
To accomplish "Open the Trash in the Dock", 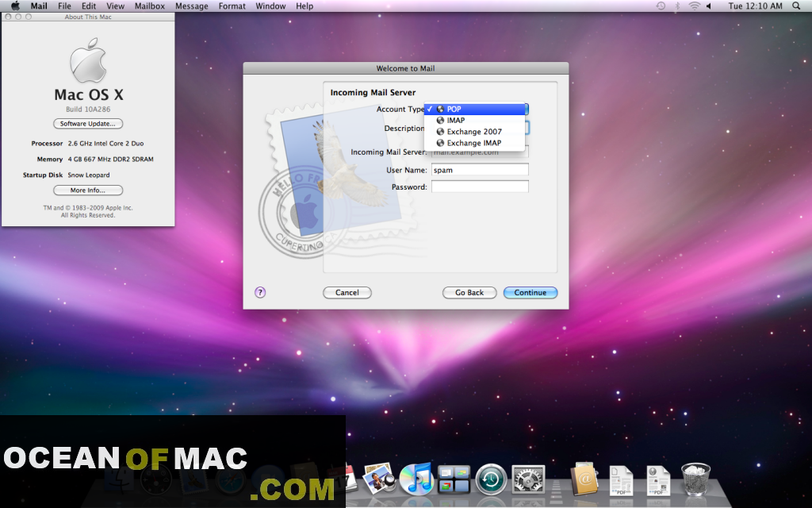I will 695,479.
